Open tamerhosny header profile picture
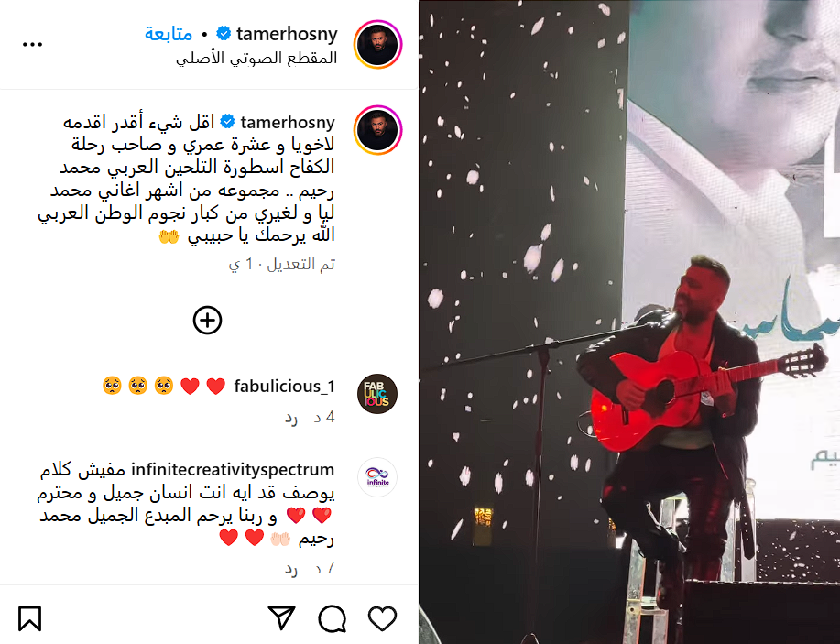840x644 pixels. (x=377, y=45)
